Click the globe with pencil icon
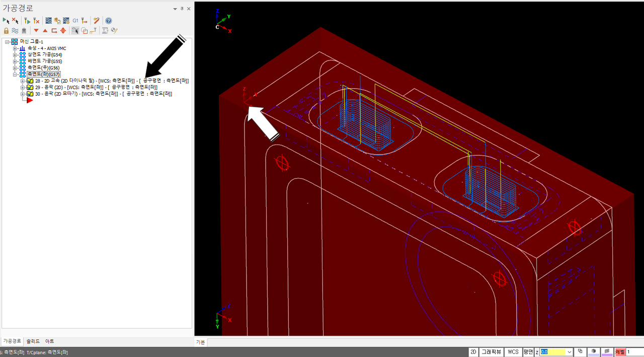The width and height of the screenshot is (644, 357). tap(114, 31)
